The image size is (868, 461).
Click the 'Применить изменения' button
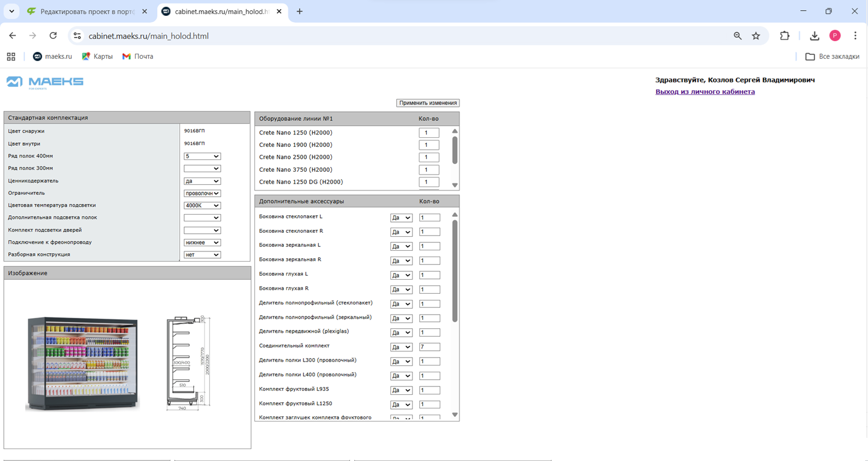[x=428, y=103]
